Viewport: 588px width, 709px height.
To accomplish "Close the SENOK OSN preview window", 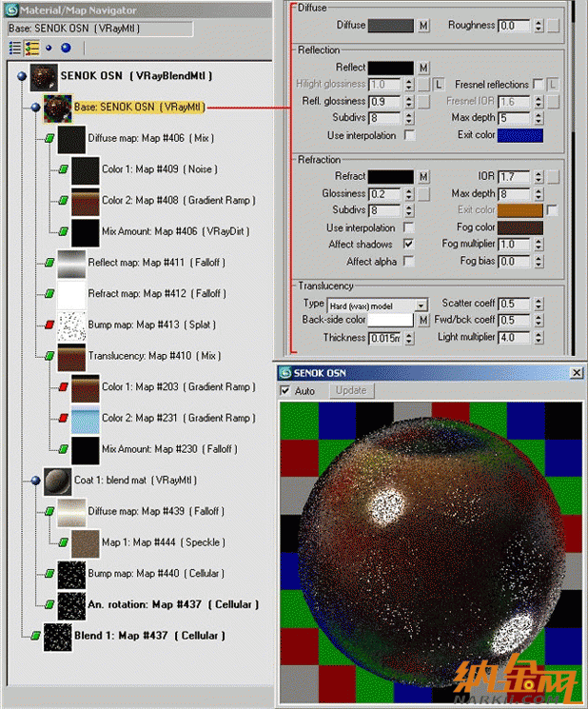I will pyautogui.click(x=577, y=373).
